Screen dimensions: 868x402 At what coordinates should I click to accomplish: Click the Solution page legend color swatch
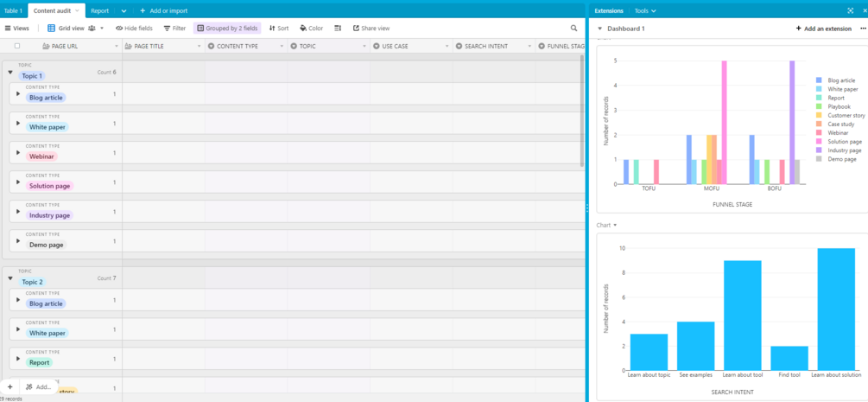pyautogui.click(x=820, y=142)
